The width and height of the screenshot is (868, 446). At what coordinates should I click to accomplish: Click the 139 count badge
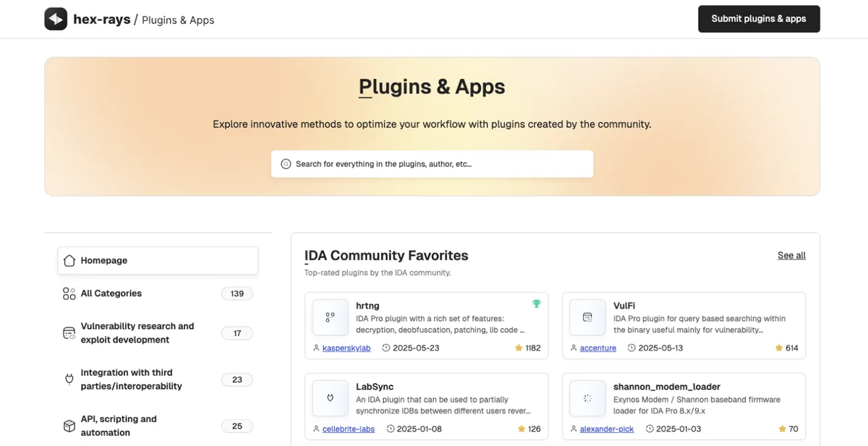point(237,293)
